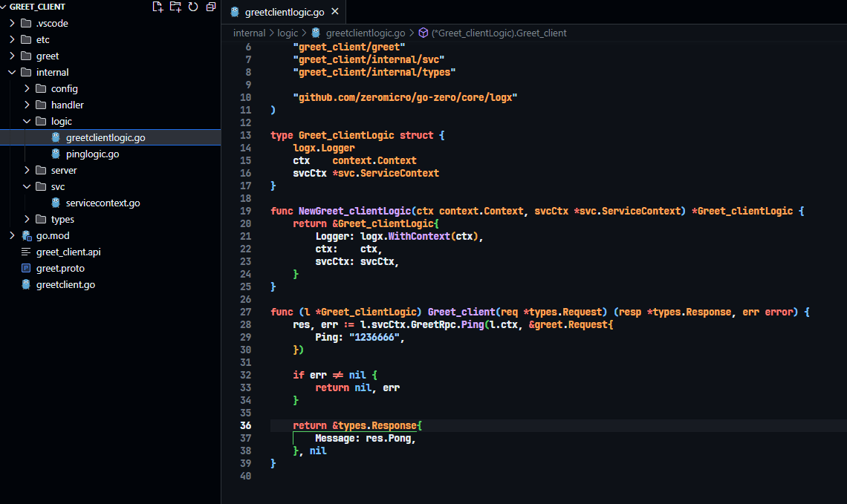Open pinglogic.go from the file tree
The image size is (847, 504).
tap(92, 154)
